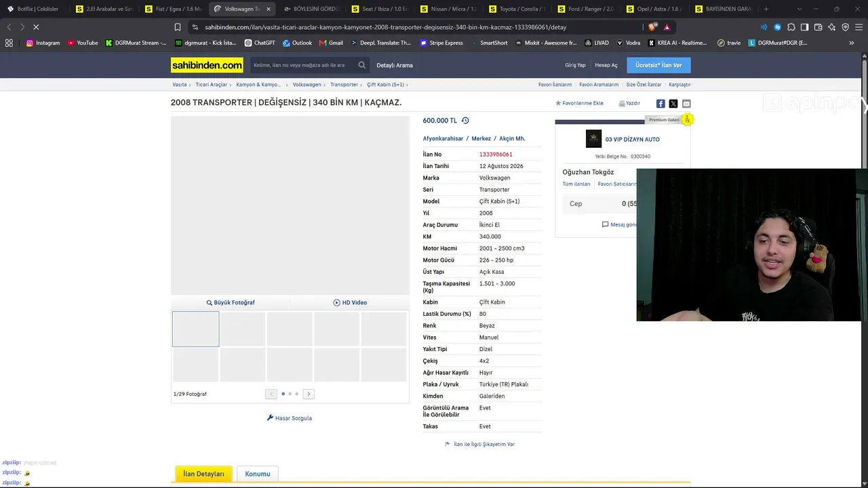Switch to the BotRix Çekilişler tab

(33, 9)
